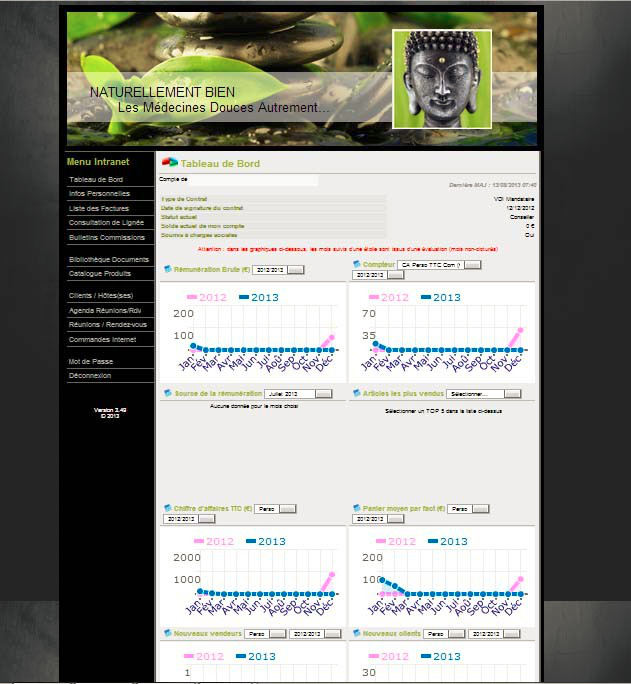631x684 pixels.
Task: Click the icon beside Source de la rémunération
Action: [x=167, y=393]
